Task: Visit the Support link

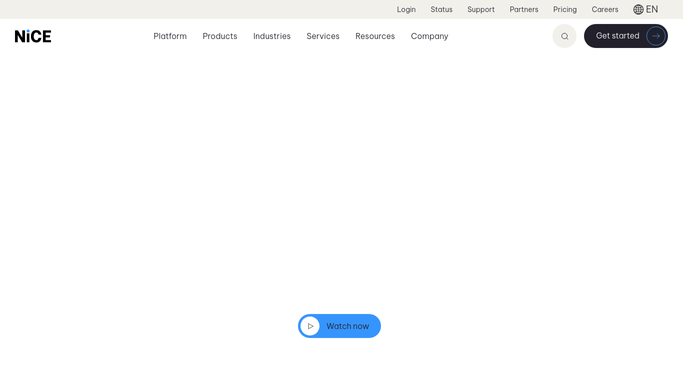Action: click(481, 10)
